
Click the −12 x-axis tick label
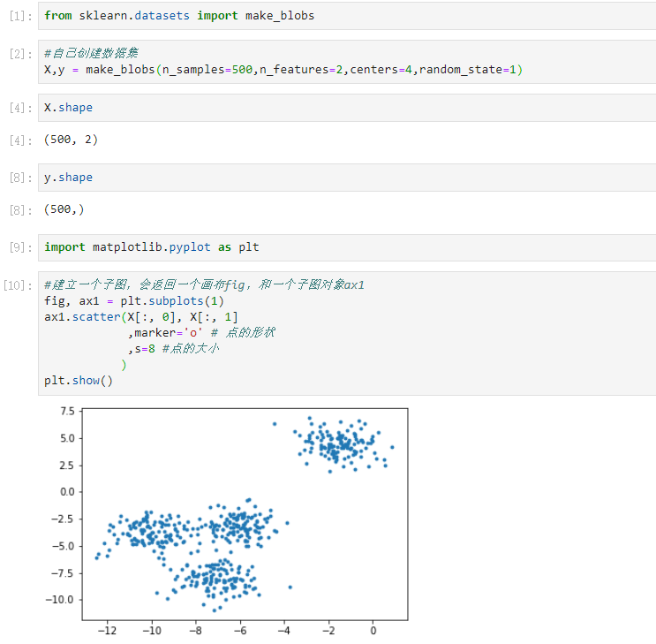(x=107, y=631)
